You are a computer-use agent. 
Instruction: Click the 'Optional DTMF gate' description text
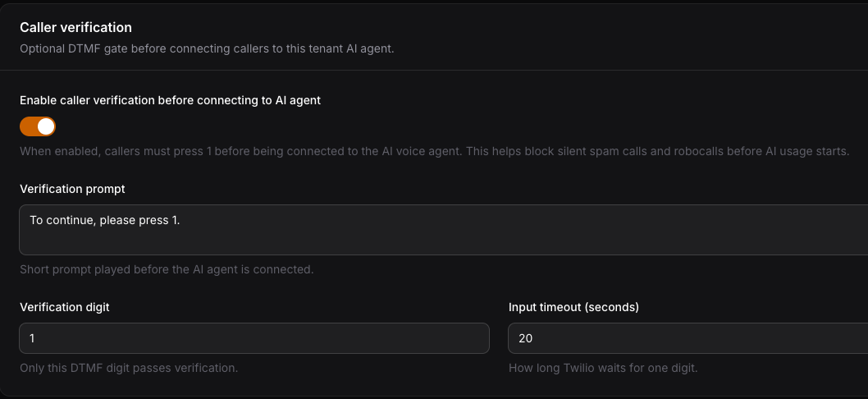click(x=207, y=48)
